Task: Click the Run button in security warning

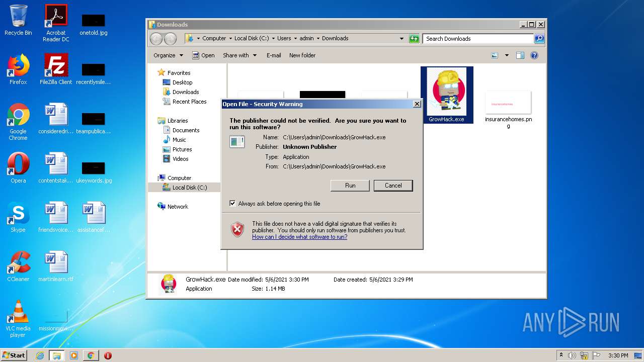Action: 350,186
